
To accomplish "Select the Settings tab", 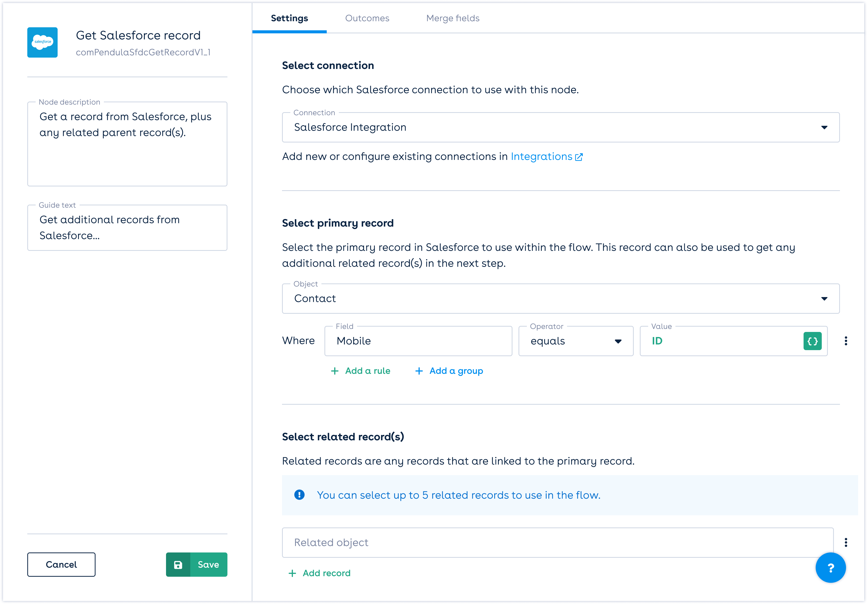I will pyautogui.click(x=289, y=18).
